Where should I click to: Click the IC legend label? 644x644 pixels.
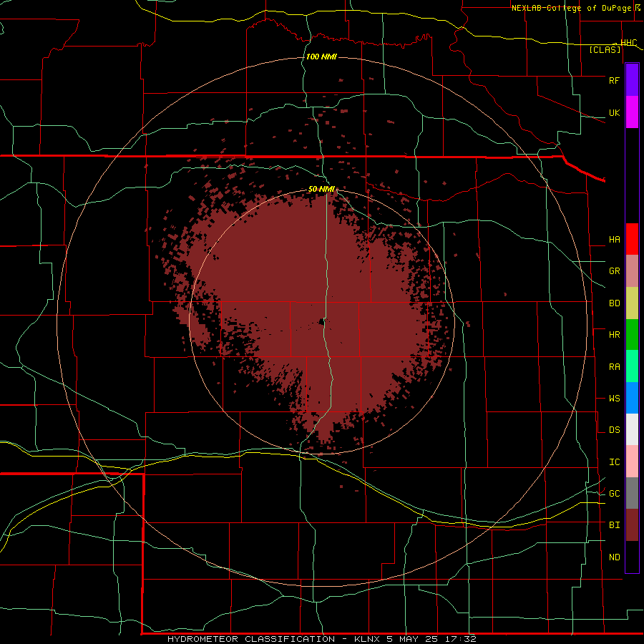pos(614,462)
